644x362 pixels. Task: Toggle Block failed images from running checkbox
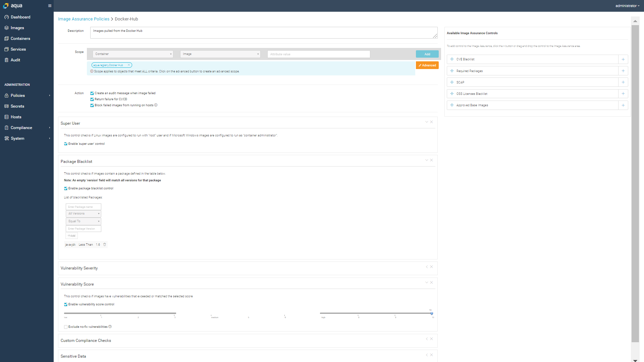coord(92,106)
